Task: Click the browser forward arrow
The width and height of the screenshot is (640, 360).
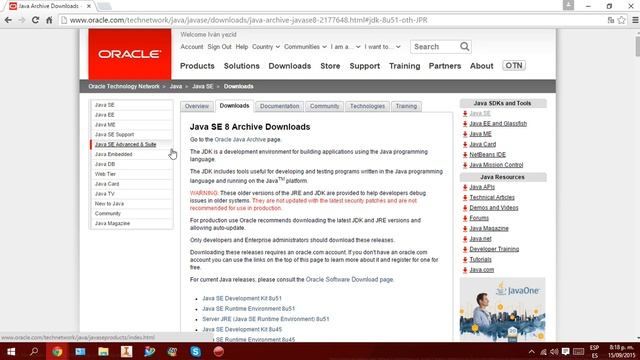Action: 22,20
